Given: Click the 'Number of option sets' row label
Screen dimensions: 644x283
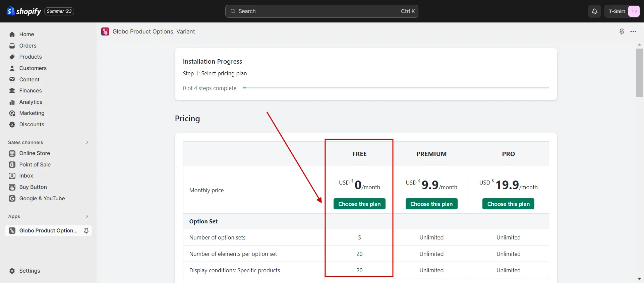Looking at the screenshot, I should (x=217, y=237).
